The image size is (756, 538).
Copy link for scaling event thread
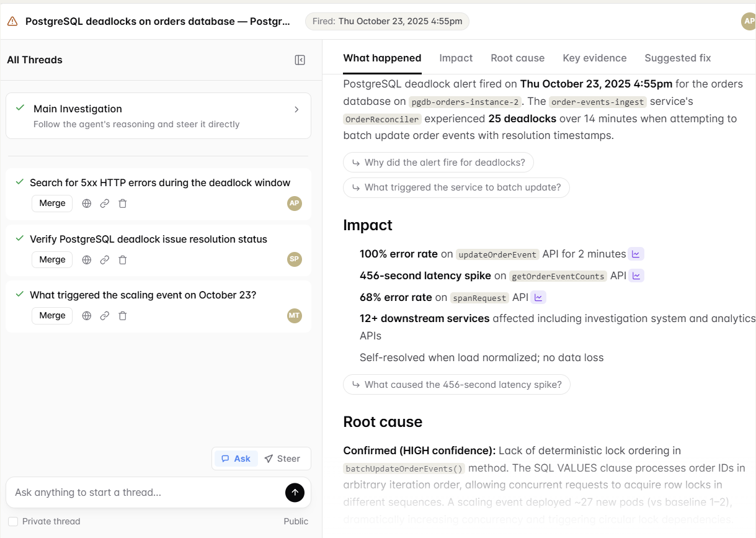tap(105, 315)
